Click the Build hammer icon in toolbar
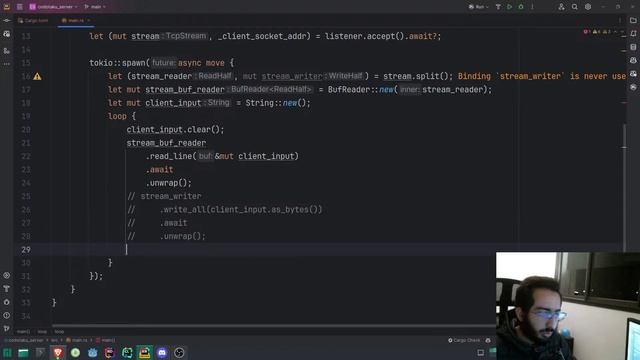Viewport: 640px width, 360px height. [498, 7]
